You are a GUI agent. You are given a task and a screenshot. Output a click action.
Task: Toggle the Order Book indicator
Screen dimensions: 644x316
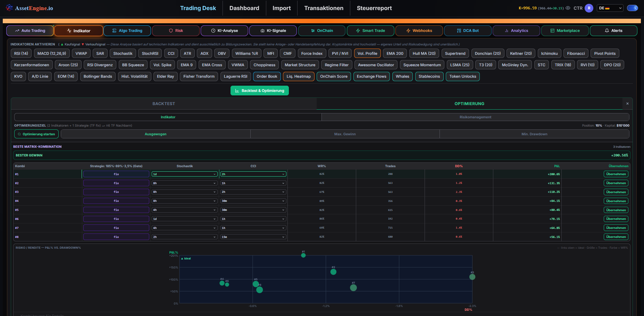click(267, 76)
